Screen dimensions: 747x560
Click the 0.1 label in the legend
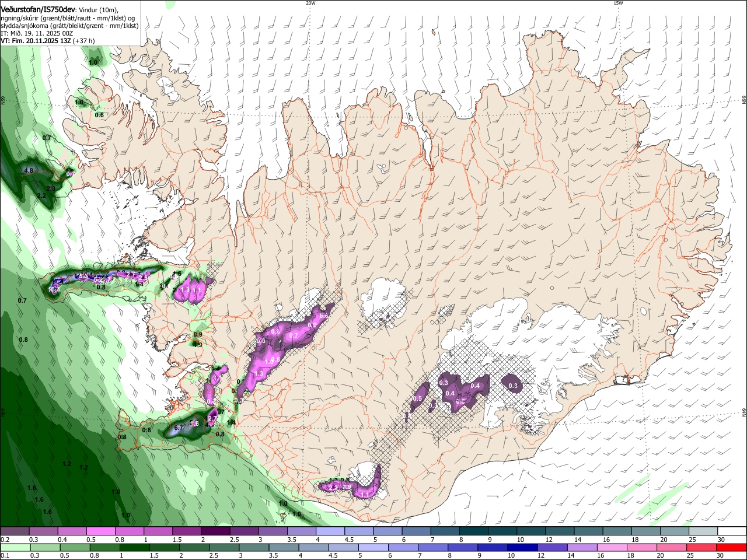(5, 555)
